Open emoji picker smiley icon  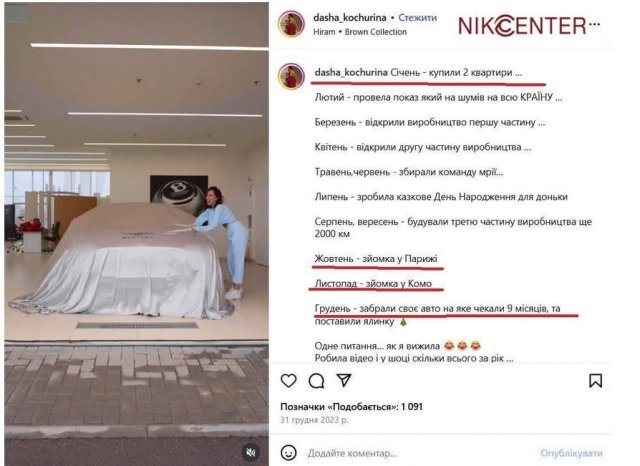289,453
